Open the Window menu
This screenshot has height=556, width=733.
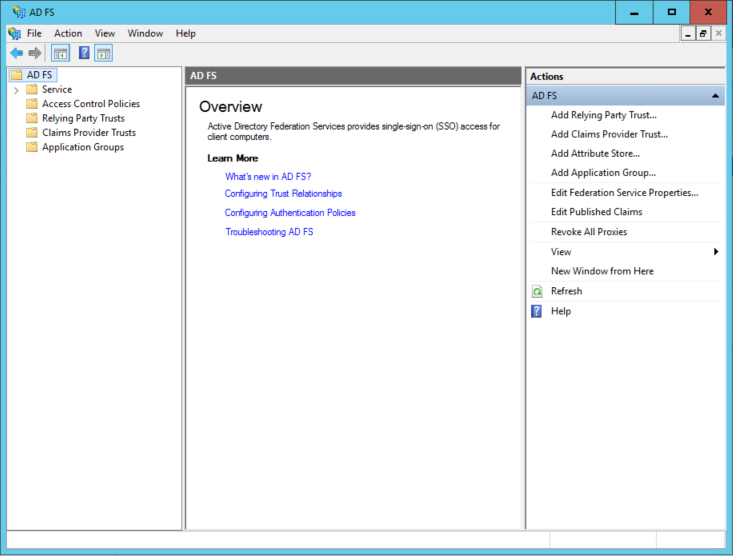[x=145, y=34]
